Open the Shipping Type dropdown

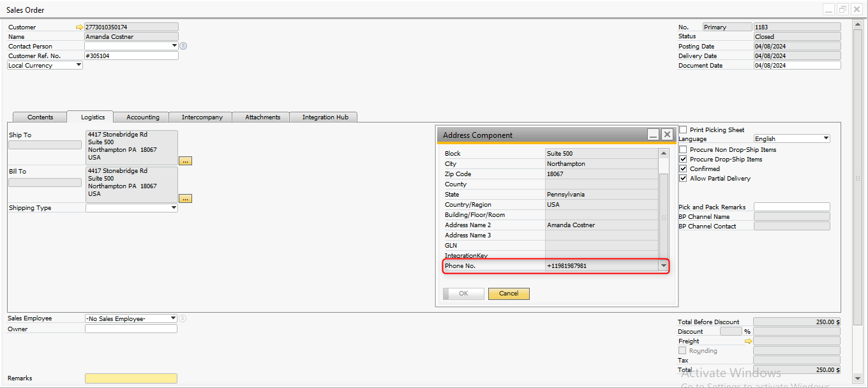click(x=174, y=208)
